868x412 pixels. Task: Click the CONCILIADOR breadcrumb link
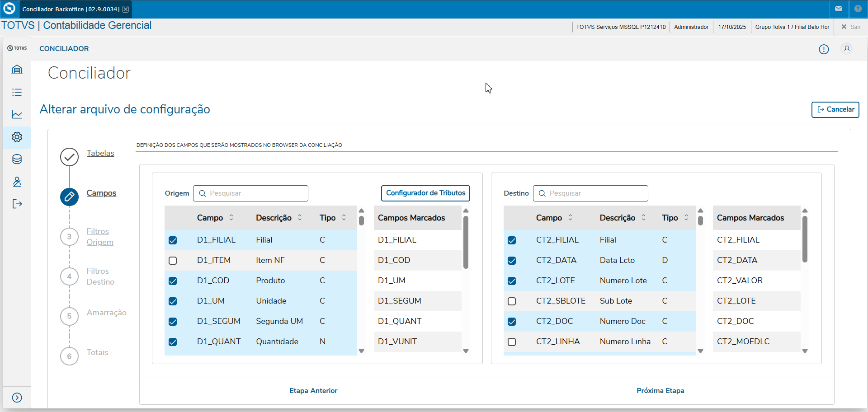[64, 48]
